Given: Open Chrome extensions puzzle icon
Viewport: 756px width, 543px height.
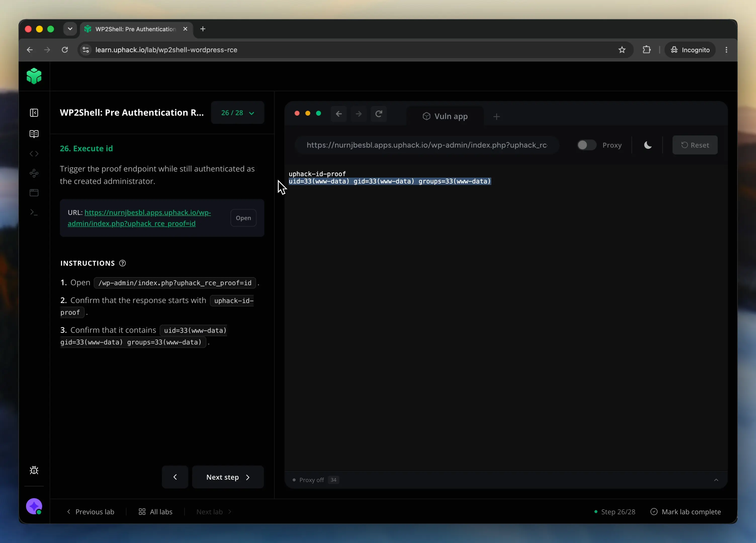Looking at the screenshot, I should click(x=647, y=50).
